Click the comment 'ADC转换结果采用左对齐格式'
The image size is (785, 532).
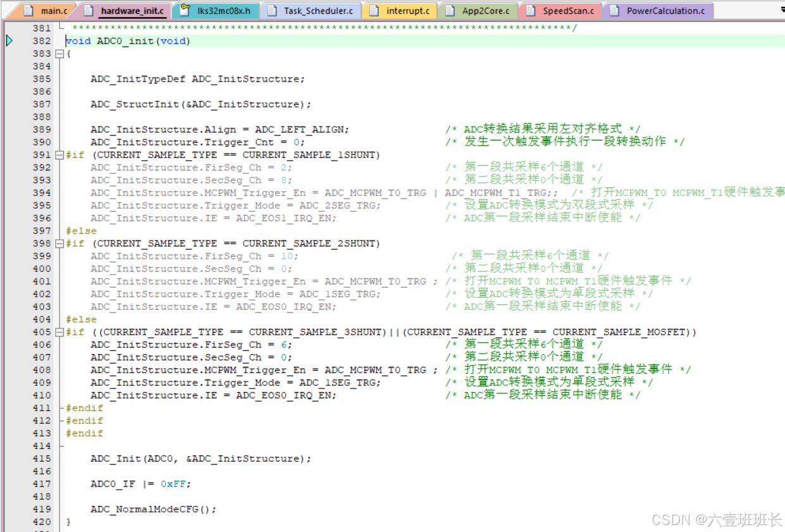[543, 129]
